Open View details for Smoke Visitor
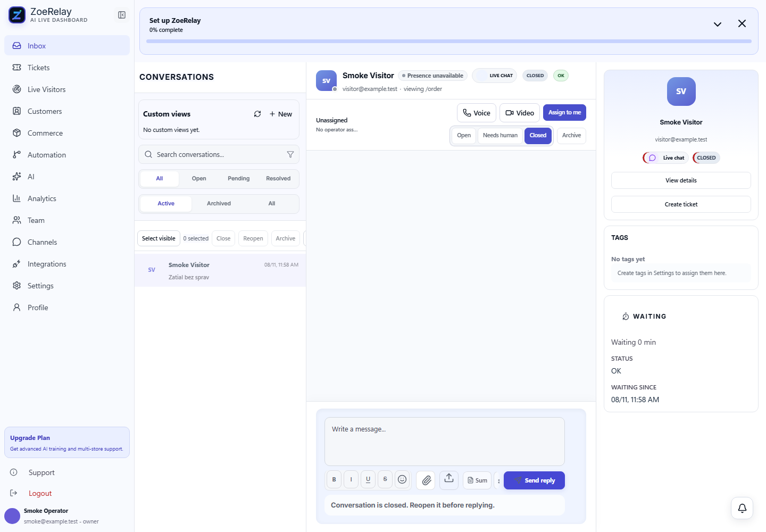766x532 pixels. coord(681,180)
